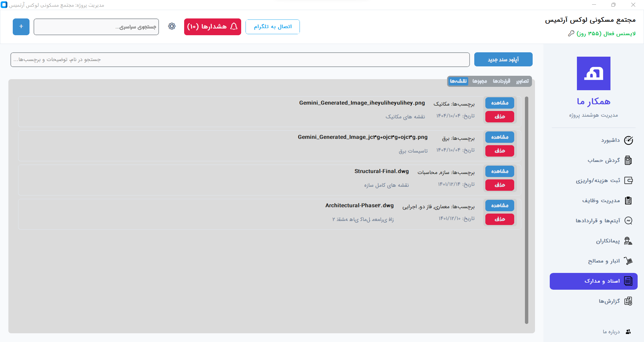Click the blue plus add button
The image size is (644, 342).
(21, 27)
